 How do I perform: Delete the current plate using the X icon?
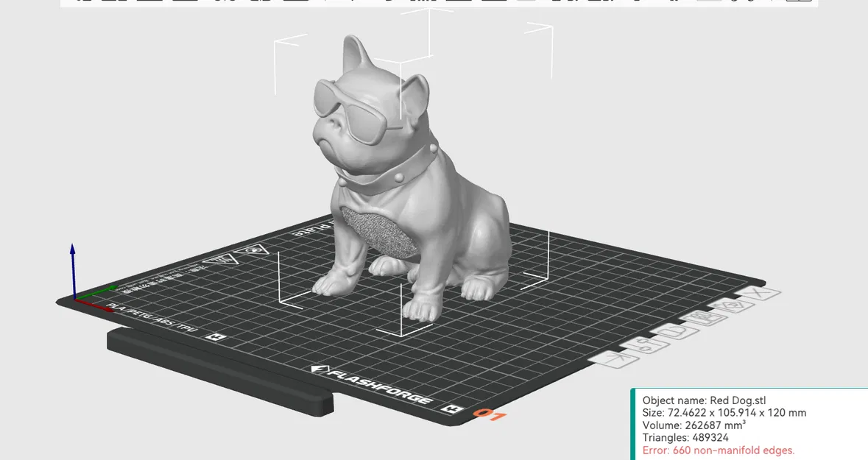[758, 293]
